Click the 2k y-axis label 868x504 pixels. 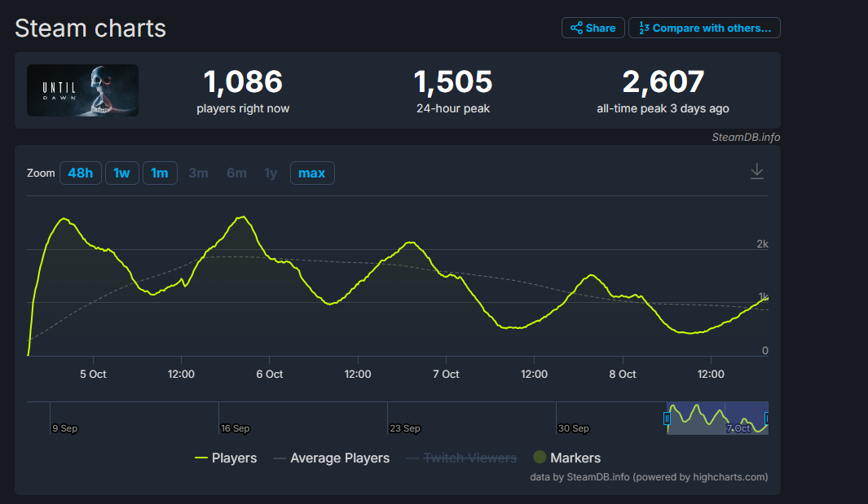(x=762, y=244)
